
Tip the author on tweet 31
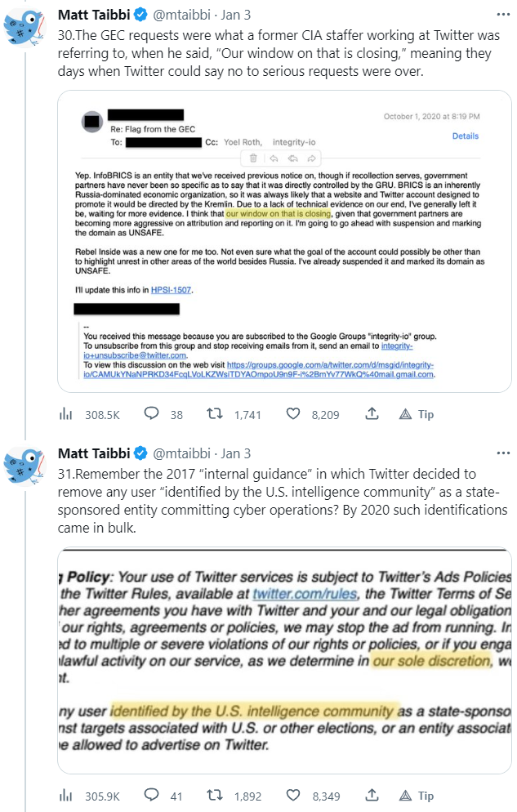pyautogui.click(x=417, y=795)
